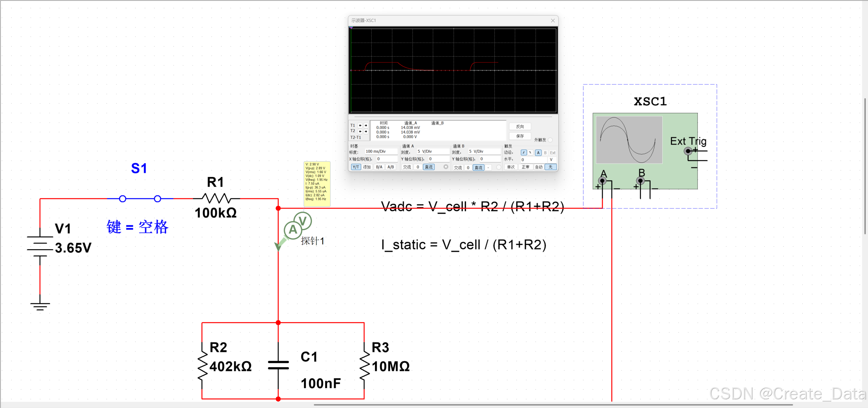Set channel B coupling to 直流 (DC)
The image size is (868, 408).
tap(479, 168)
